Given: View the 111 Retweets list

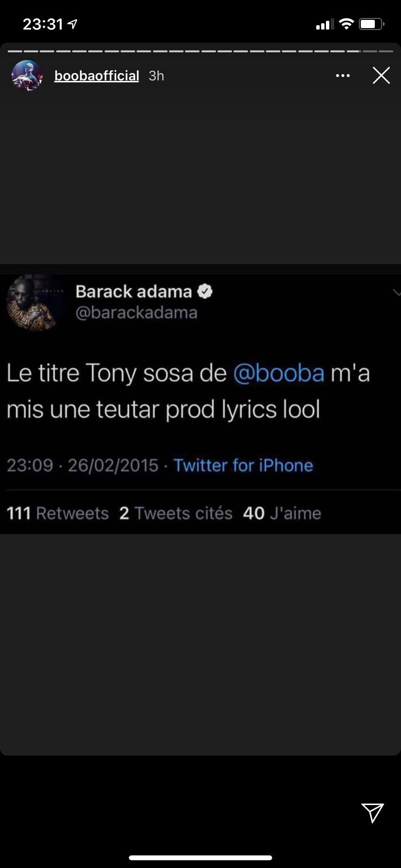Looking at the screenshot, I should click(58, 513).
